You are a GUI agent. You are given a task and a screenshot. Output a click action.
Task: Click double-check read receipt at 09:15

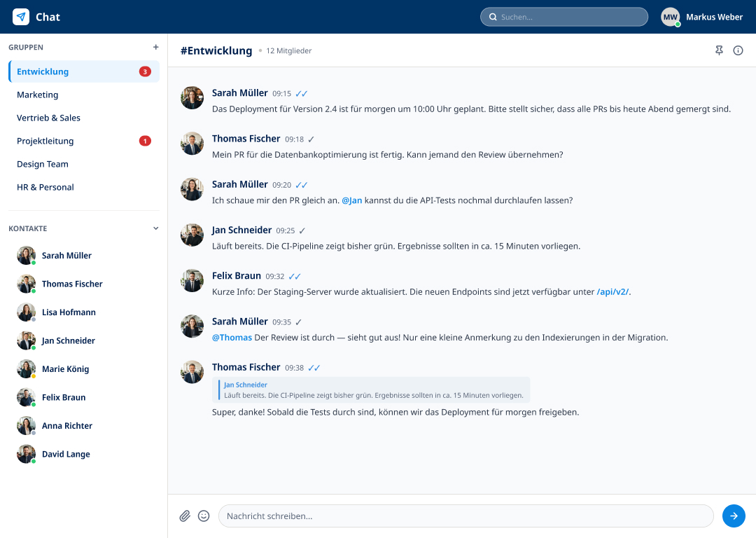pyautogui.click(x=301, y=94)
